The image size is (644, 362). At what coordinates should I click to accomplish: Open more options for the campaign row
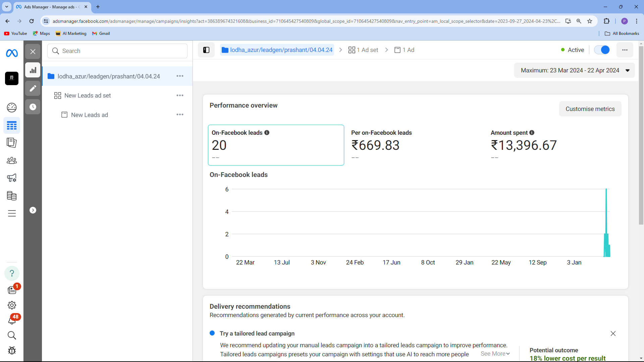pos(180,76)
